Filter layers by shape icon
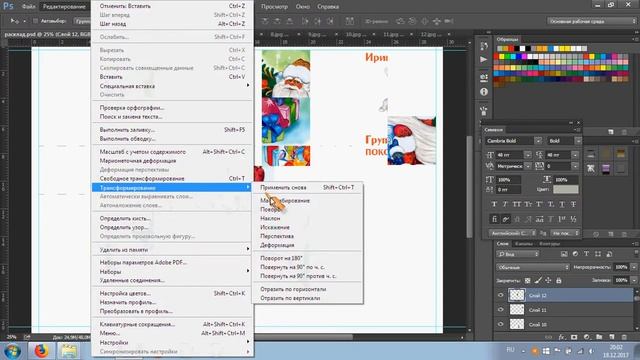640x360 pixels. point(598,254)
